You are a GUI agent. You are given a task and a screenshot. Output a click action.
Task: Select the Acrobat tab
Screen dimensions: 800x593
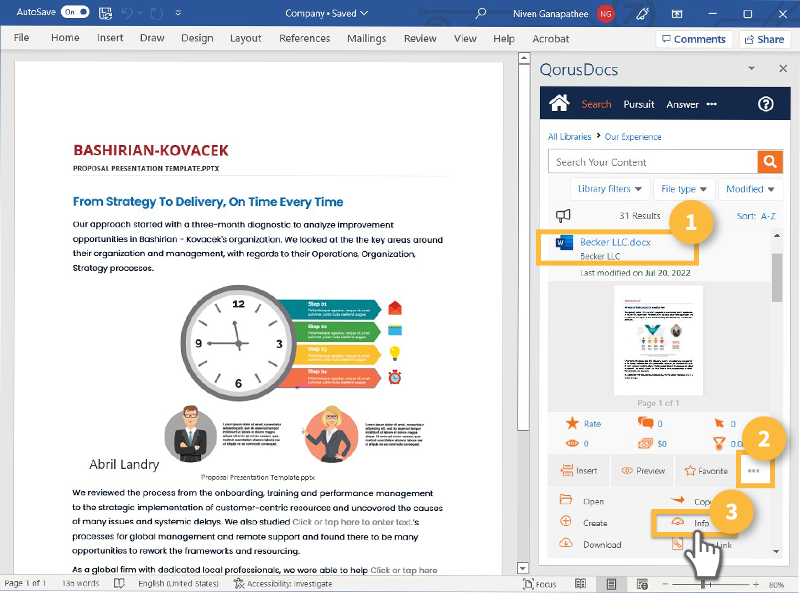551,39
